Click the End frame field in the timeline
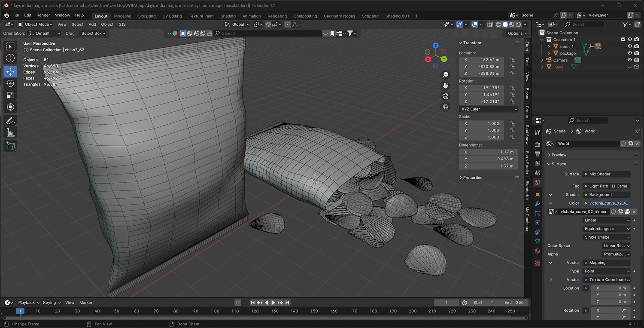This screenshot has width=644, height=328. click(x=514, y=303)
